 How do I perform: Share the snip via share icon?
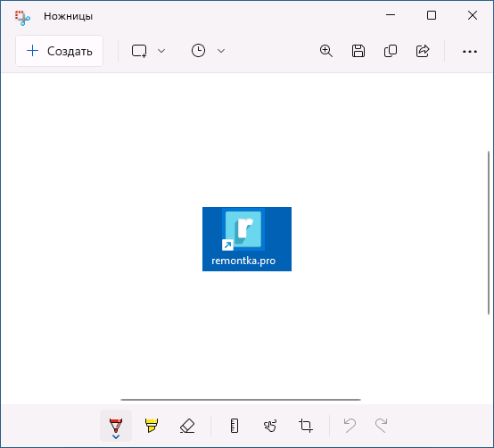423,51
